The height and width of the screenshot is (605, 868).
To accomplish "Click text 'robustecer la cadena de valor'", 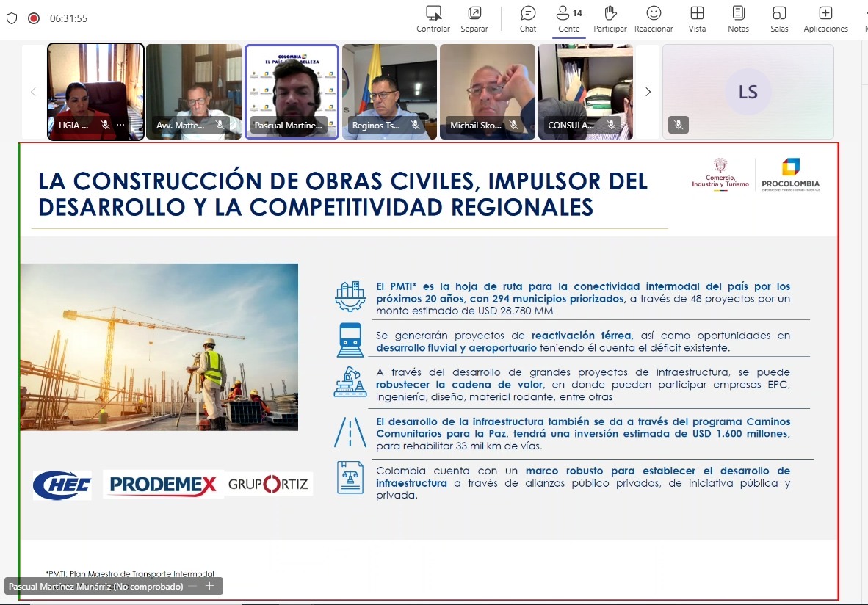I will click(460, 385).
